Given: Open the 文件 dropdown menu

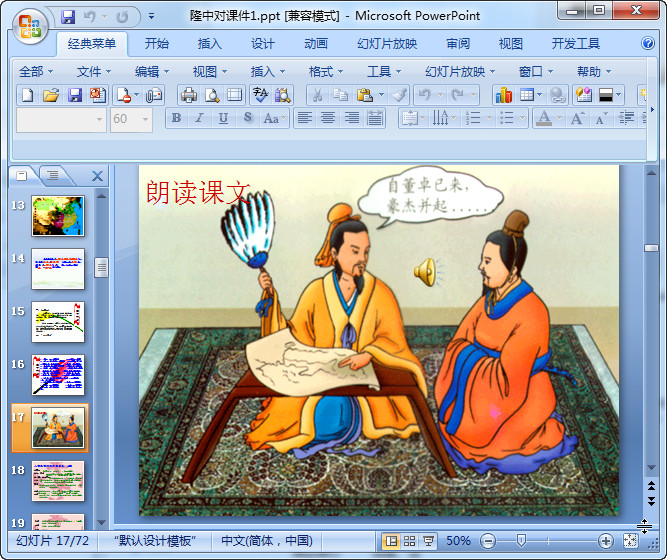Looking at the screenshot, I should [x=94, y=71].
